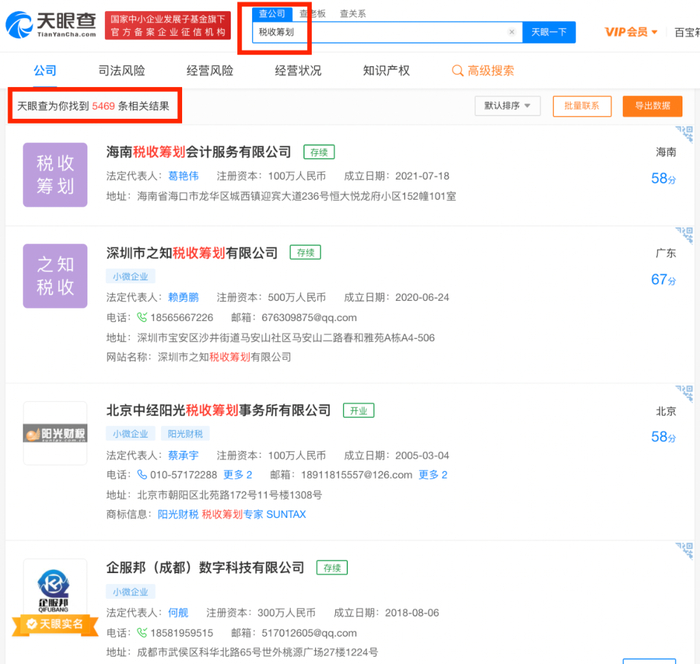The image size is (700, 664).
Task: Click email 517012605@qq.com
Action: tap(309, 633)
